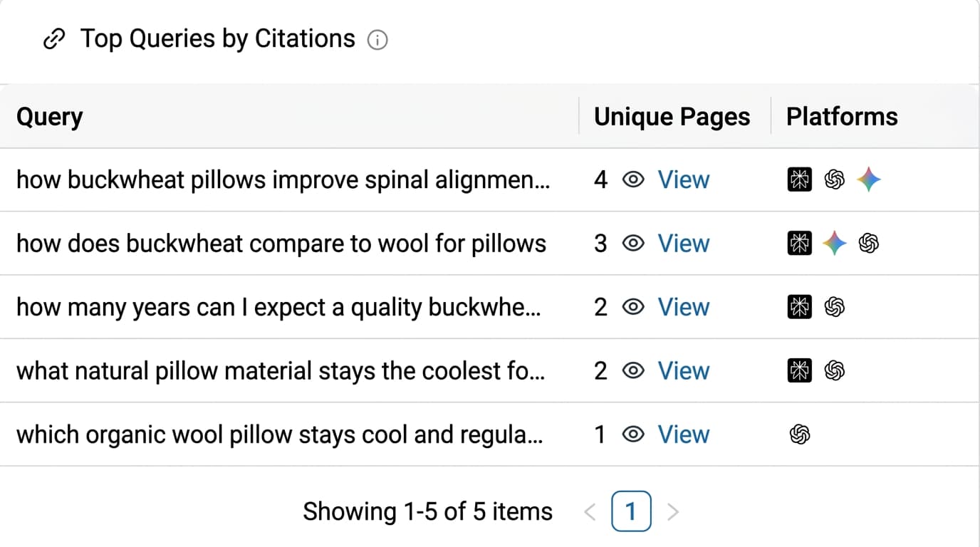Click eye icon for organic wool pillow query
This screenshot has height=547, width=980.
633,434
